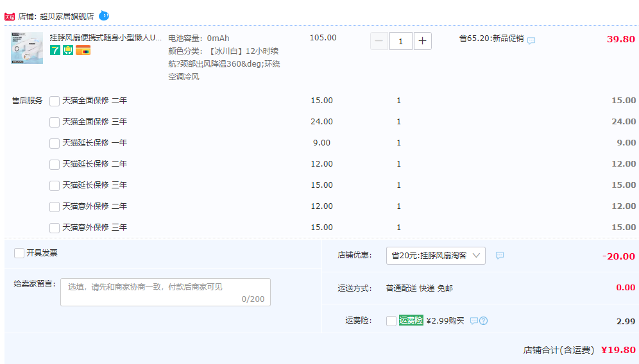639x364 pixels.
Task: Click the green shield guarantee badge
Action: (68, 50)
